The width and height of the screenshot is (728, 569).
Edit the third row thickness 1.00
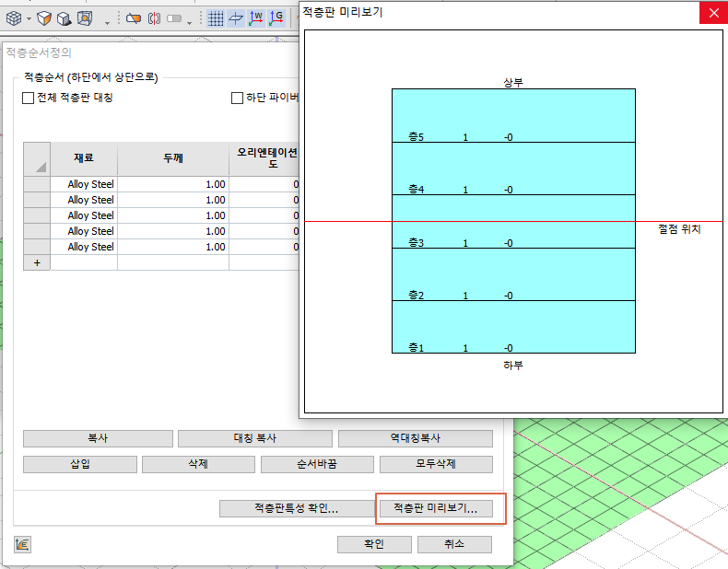pyautogui.click(x=172, y=215)
